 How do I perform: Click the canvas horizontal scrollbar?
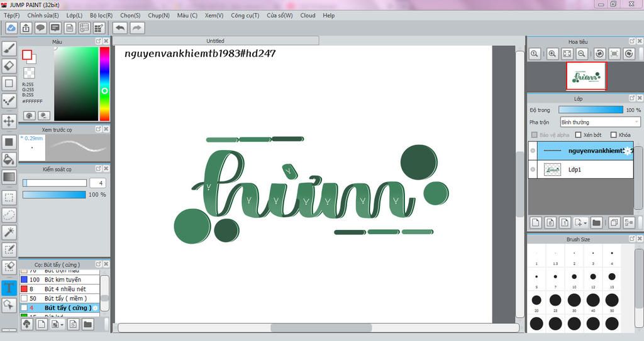(321, 327)
